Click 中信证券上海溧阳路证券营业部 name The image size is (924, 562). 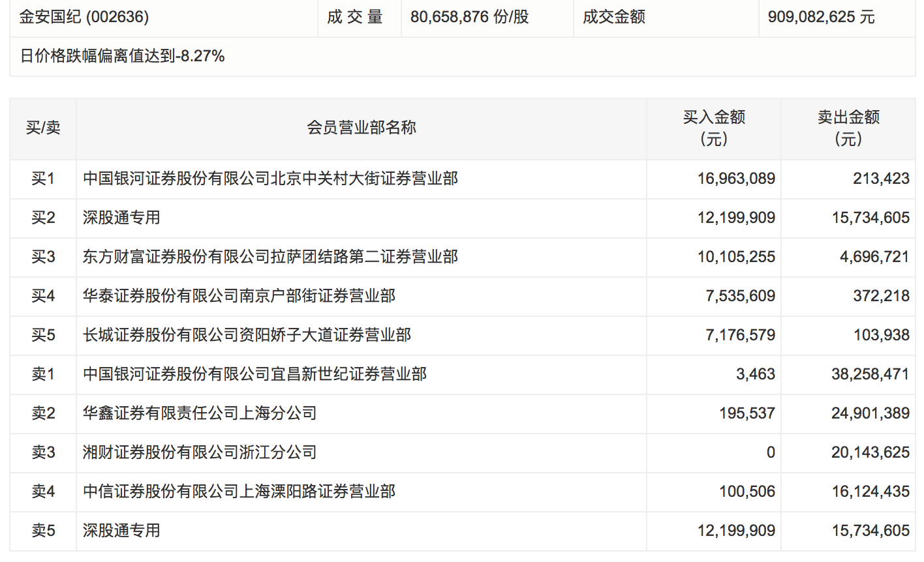(x=239, y=492)
